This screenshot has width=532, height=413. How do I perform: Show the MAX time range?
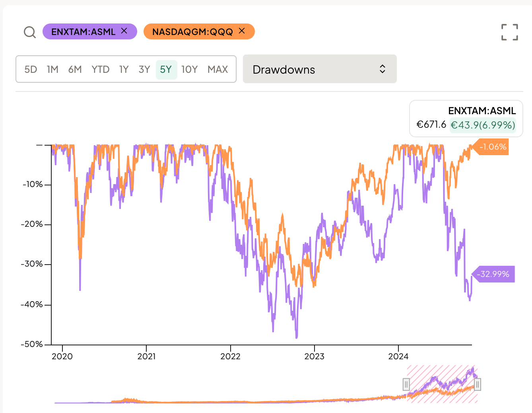(x=218, y=69)
